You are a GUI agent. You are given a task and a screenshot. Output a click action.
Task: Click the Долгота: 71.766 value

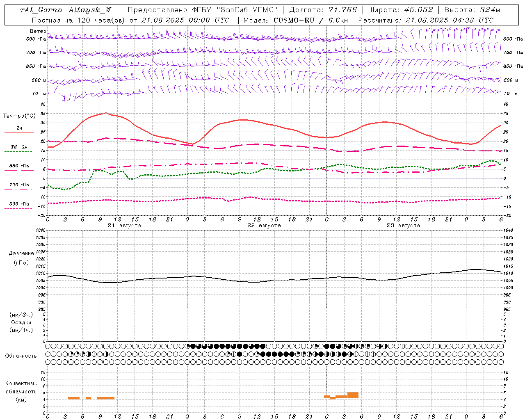click(x=323, y=10)
